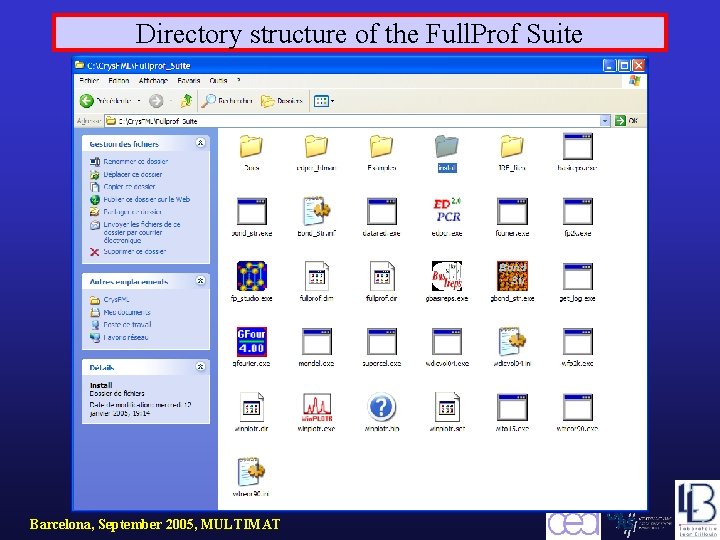Go to the CrysFML folder link
This screenshot has width=720, height=540.
click(109, 300)
